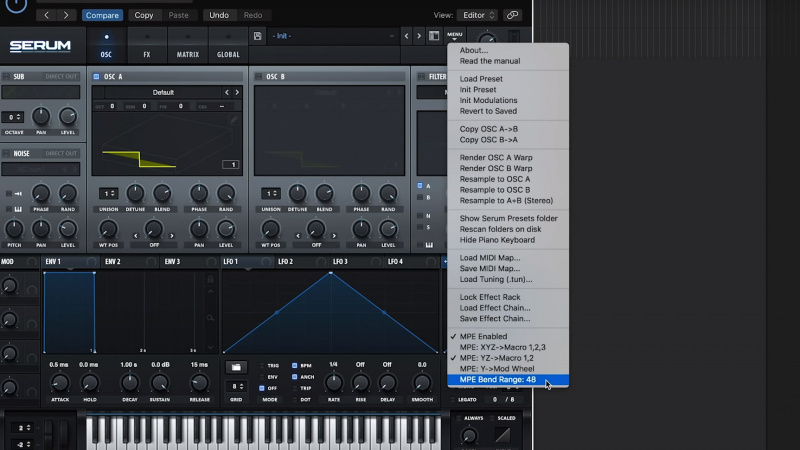
Task: Adjust pitch bend up range stepper
Action: point(22,428)
